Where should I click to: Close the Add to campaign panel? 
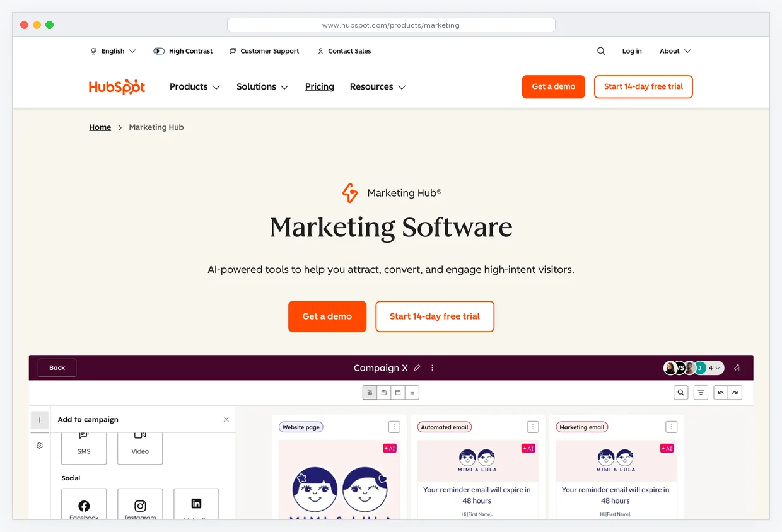coord(226,419)
